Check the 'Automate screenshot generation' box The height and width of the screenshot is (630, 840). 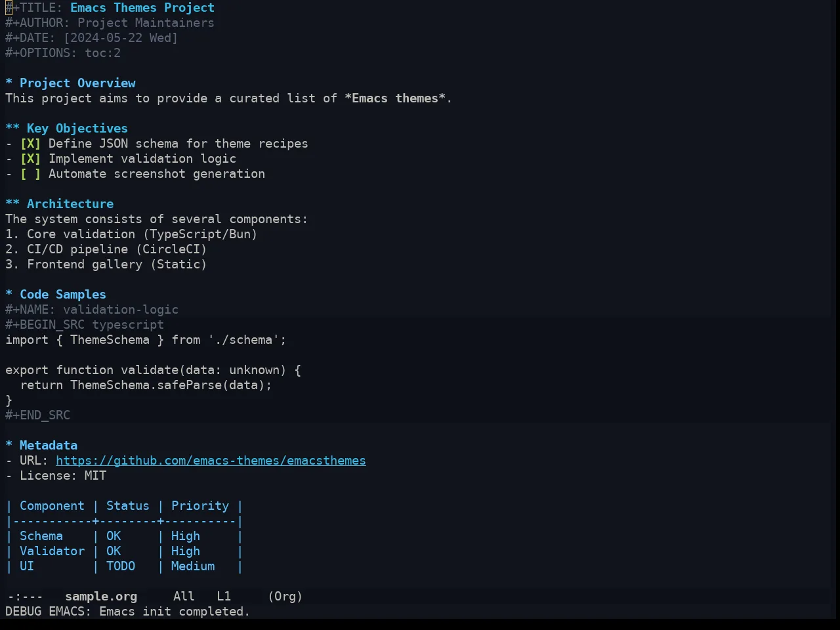pyautogui.click(x=30, y=174)
